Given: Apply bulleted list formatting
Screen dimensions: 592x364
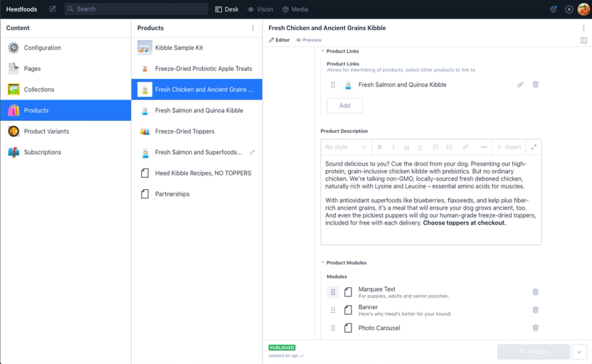Looking at the screenshot, I should click(435, 147).
